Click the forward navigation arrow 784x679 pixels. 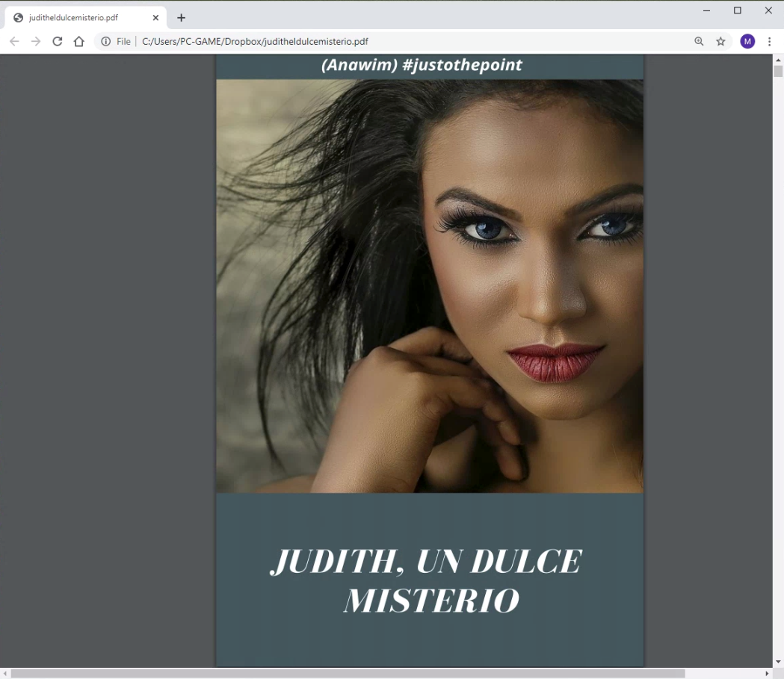[x=36, y=42]
